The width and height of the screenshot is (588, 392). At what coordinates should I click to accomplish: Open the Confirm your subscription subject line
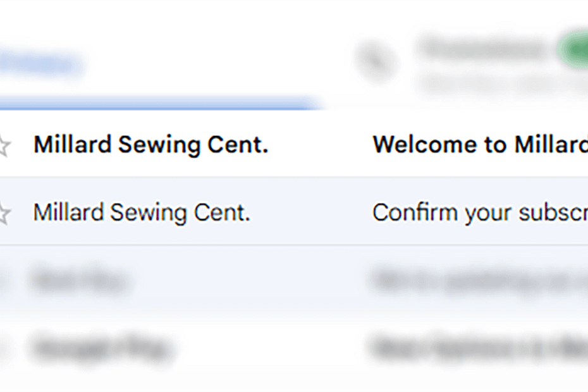[479, 212]
